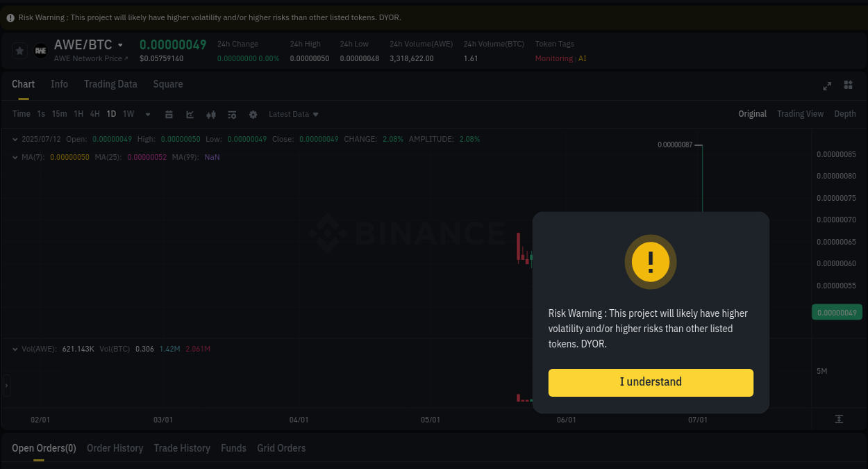Switch chart mode to Trading View
The height and width of the screenshot is (469, 868).
click(800, 113)
